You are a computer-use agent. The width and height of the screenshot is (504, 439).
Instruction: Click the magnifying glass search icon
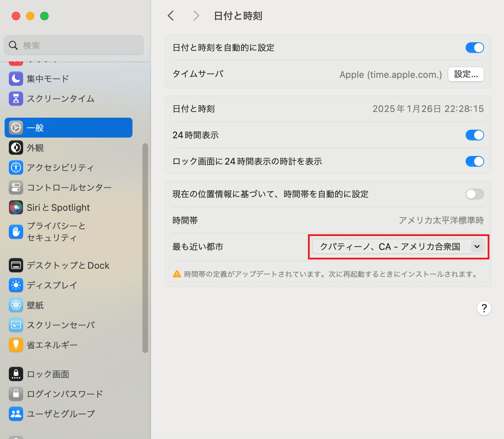(13, 45)
